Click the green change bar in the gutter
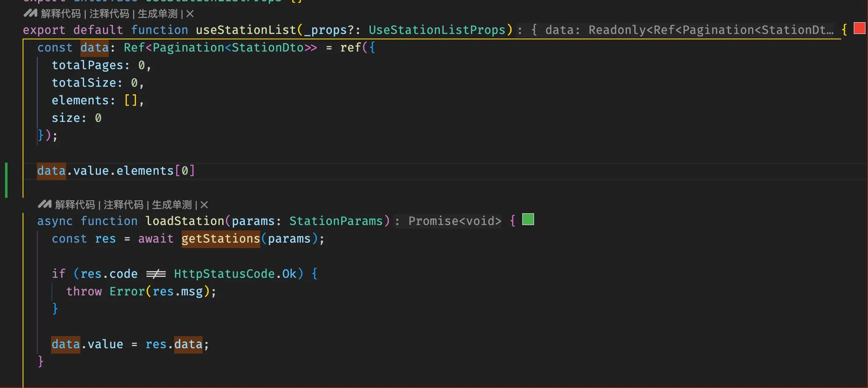This screenshot has height=388, width=868. 6,180
